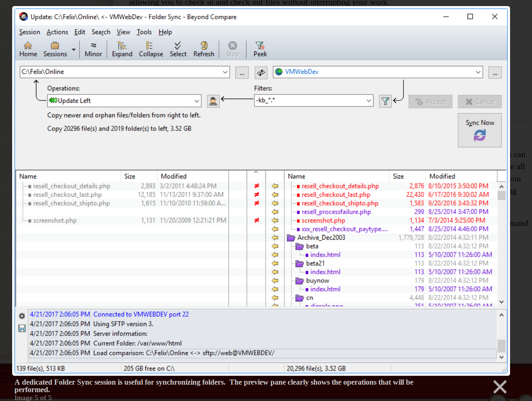Click the Stop toolbar icon

point(233,49)
